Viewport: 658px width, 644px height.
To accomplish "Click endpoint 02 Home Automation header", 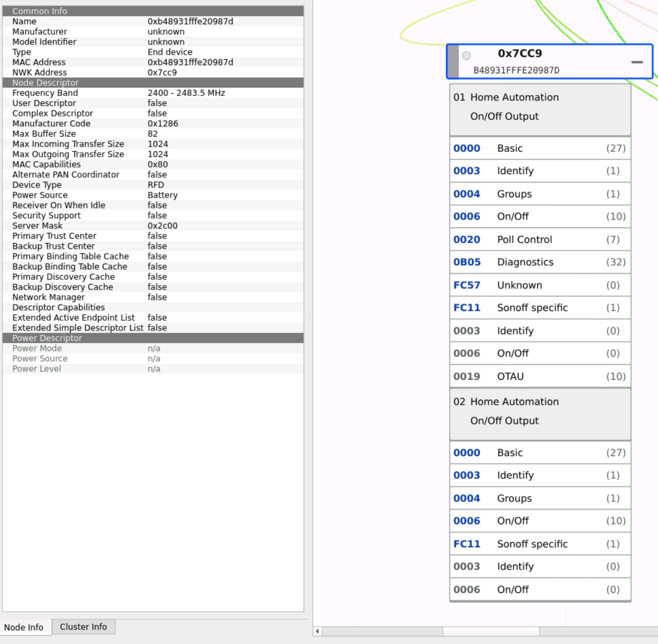I will point(539,411).
